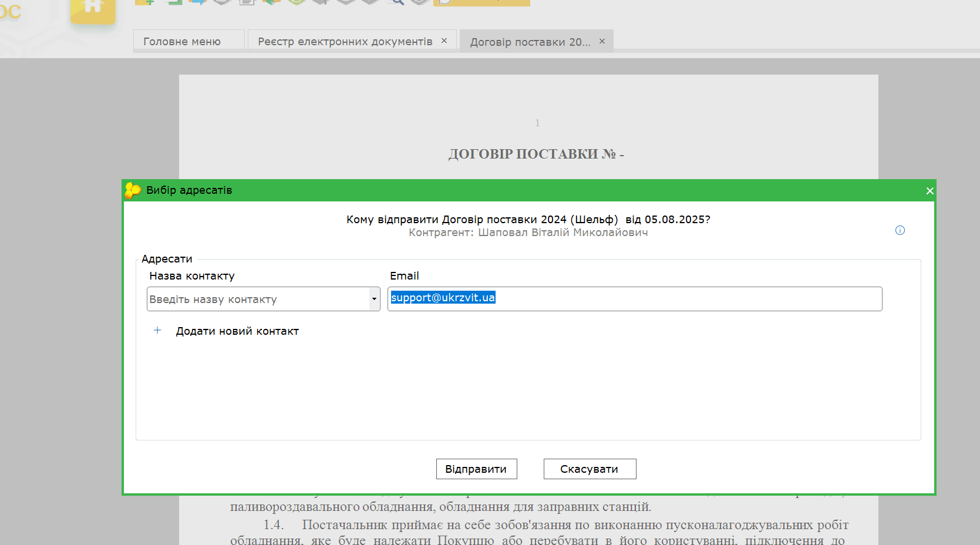Viewport: 980px width, 545px height.
Task: Close the Реєстр електронних документів tab
Action: [444, 41]
